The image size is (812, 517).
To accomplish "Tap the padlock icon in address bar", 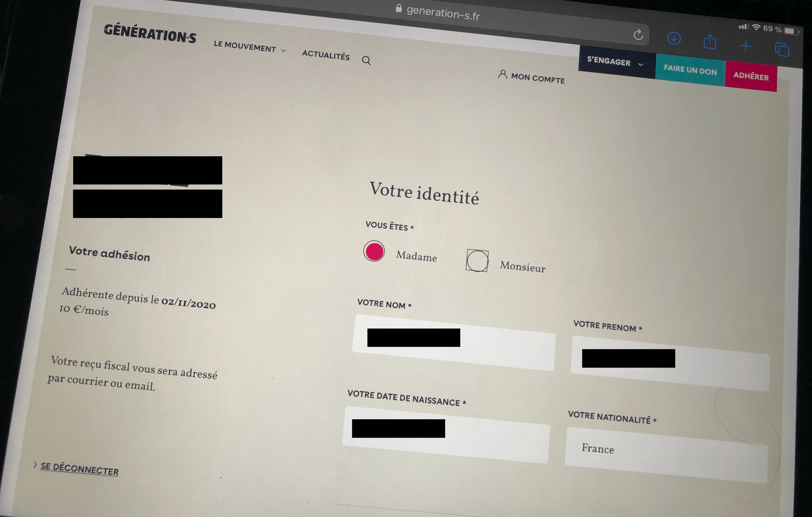I will tap(399, 8).
